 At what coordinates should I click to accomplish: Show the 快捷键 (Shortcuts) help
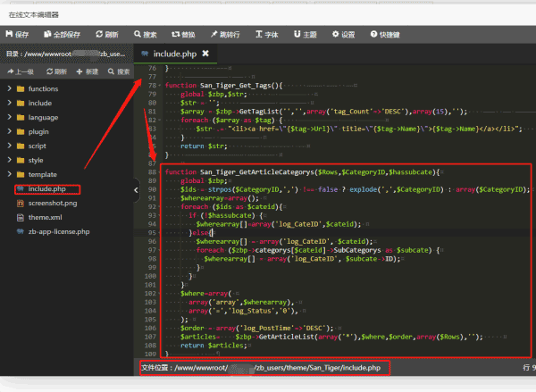[385, 35]
